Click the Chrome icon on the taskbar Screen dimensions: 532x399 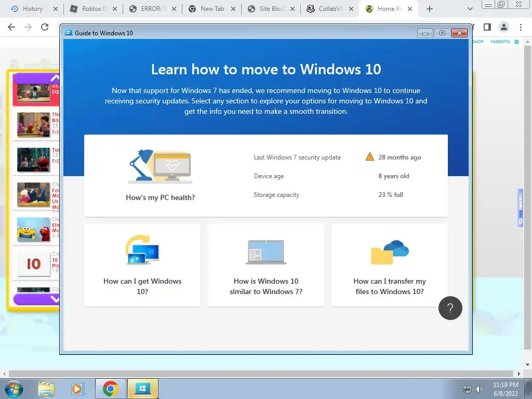pos(110,389)
